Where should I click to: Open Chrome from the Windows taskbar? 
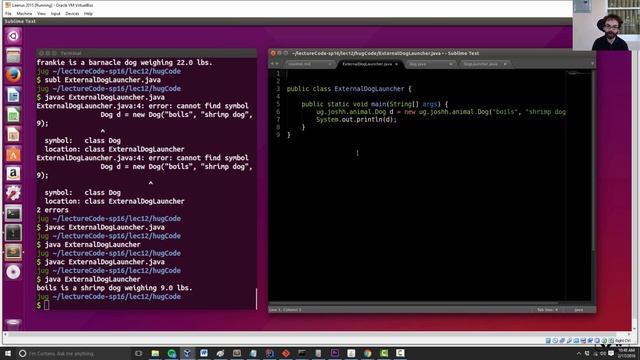367,353
